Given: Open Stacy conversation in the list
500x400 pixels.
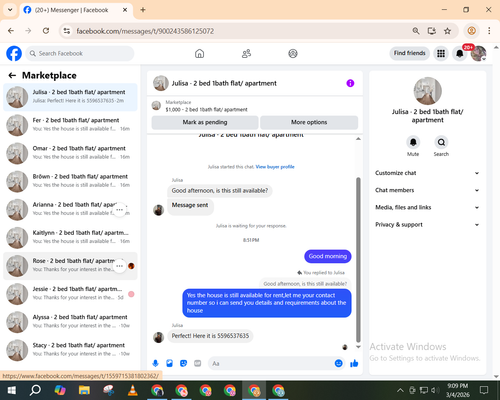Looking at the screenshot, I should [x=70, y=350].
